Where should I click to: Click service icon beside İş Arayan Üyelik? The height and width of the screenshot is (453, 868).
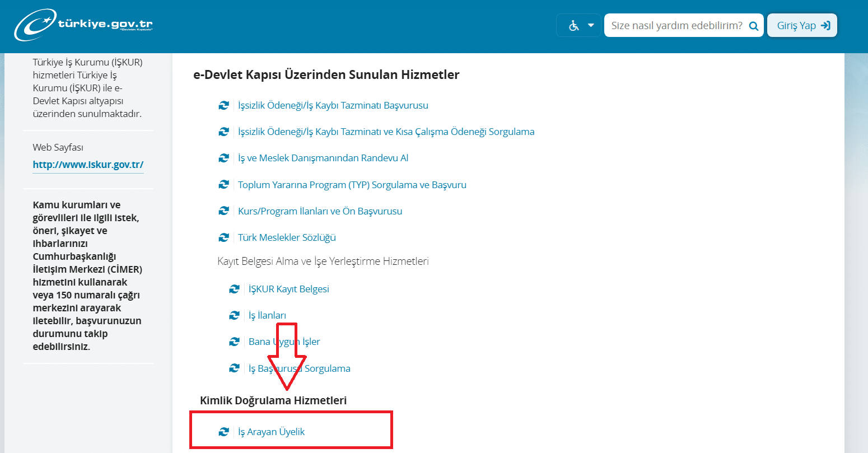pos(224,432)
